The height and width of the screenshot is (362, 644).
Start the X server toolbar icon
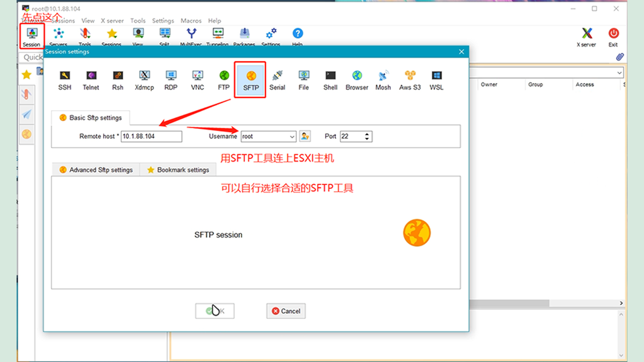pyautogui.click(x=587, y=37)
